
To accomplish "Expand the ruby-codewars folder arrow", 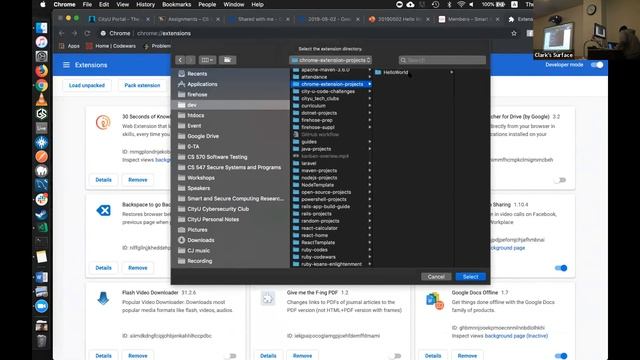I will tap(369, 257).
